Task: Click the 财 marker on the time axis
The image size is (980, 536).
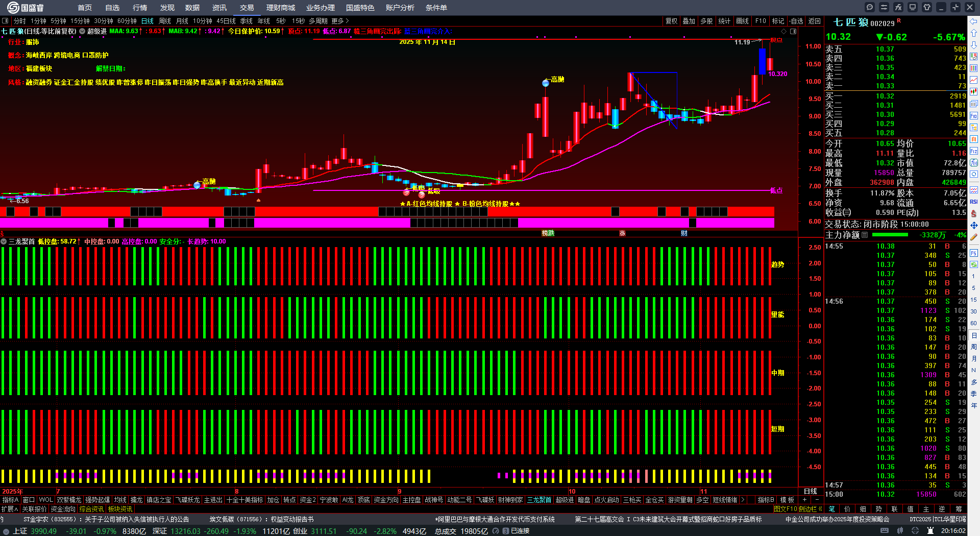Action: [684, 233]
